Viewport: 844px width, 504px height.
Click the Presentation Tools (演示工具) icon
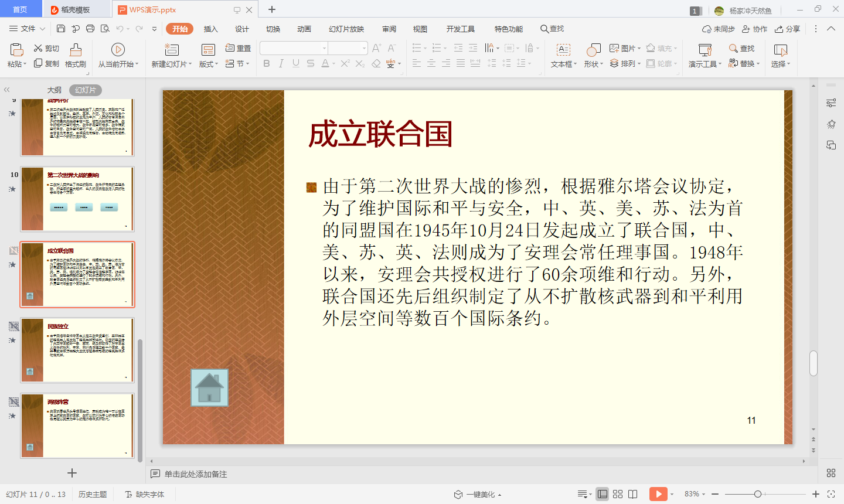705,50
